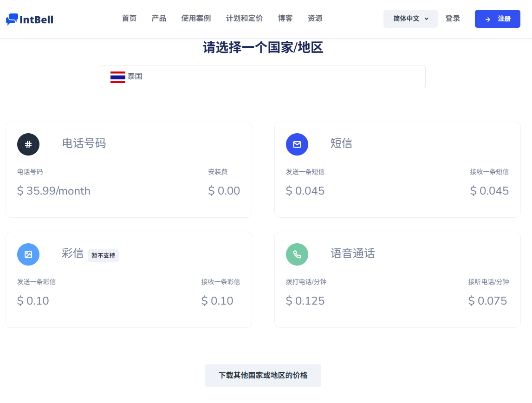Click the image icon for 彩信

pyautogui.click(x=28, y=254)
